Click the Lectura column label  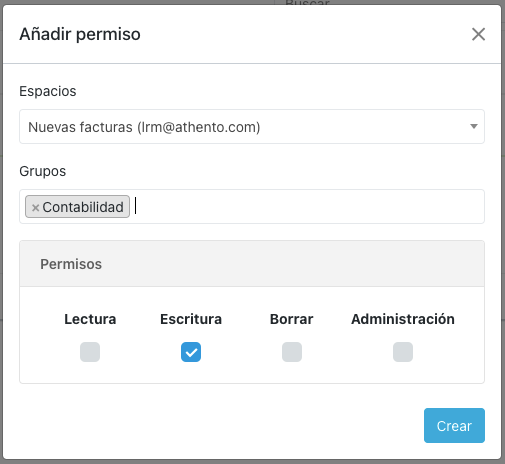coord(90,319)
